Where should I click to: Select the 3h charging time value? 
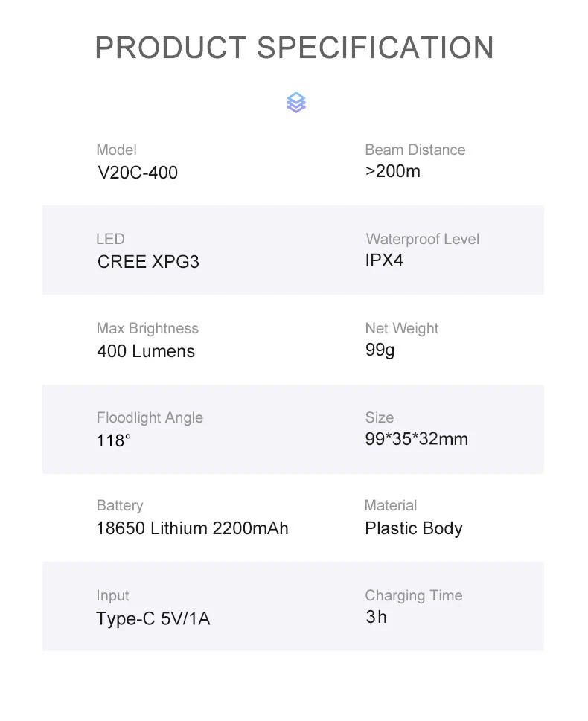tap(376, 617)
